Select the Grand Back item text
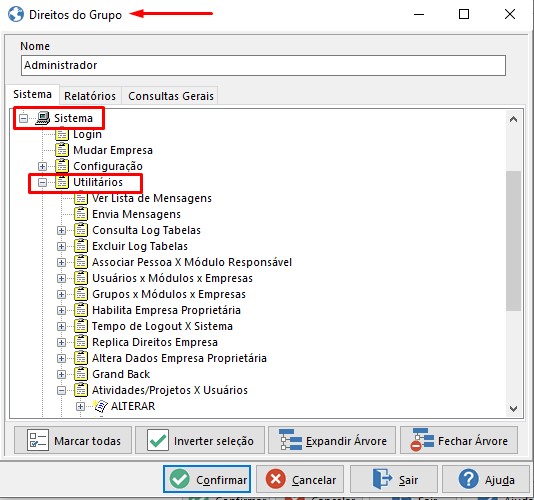 coord(121,374)
